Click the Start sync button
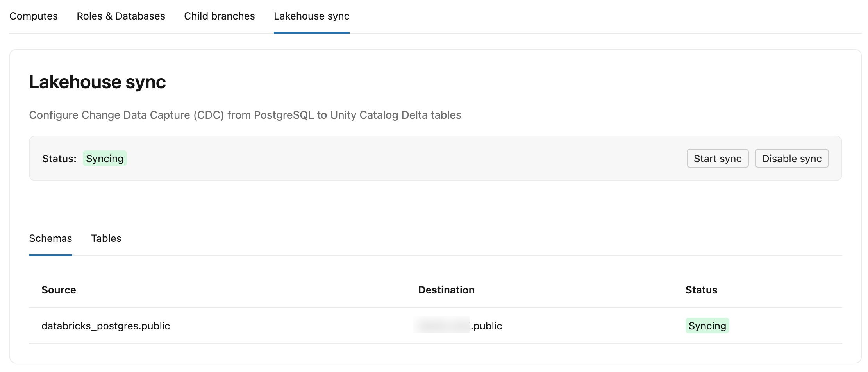The width and height of the screenshot is (868, 372). [717, 159]
